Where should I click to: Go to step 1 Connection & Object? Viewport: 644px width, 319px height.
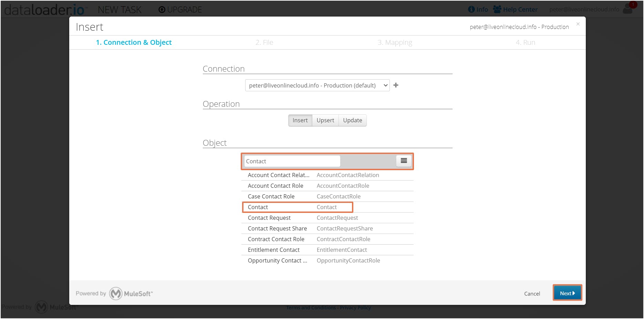(134, 42)
